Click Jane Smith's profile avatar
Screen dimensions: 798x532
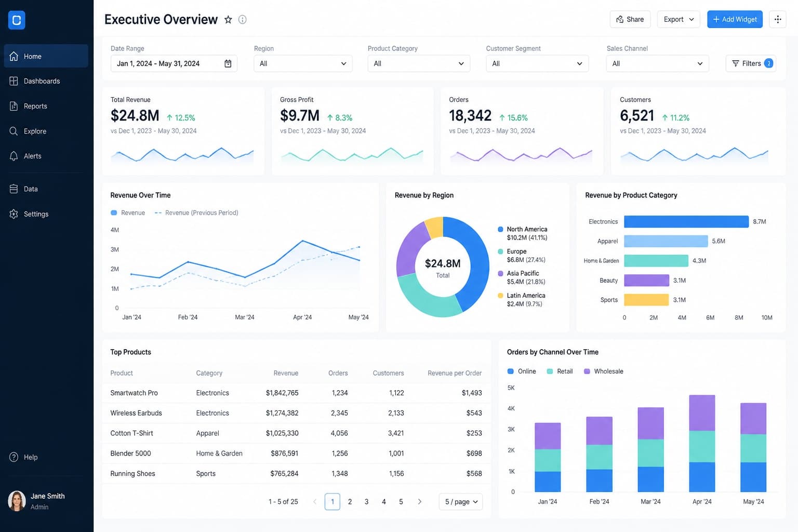17,501
